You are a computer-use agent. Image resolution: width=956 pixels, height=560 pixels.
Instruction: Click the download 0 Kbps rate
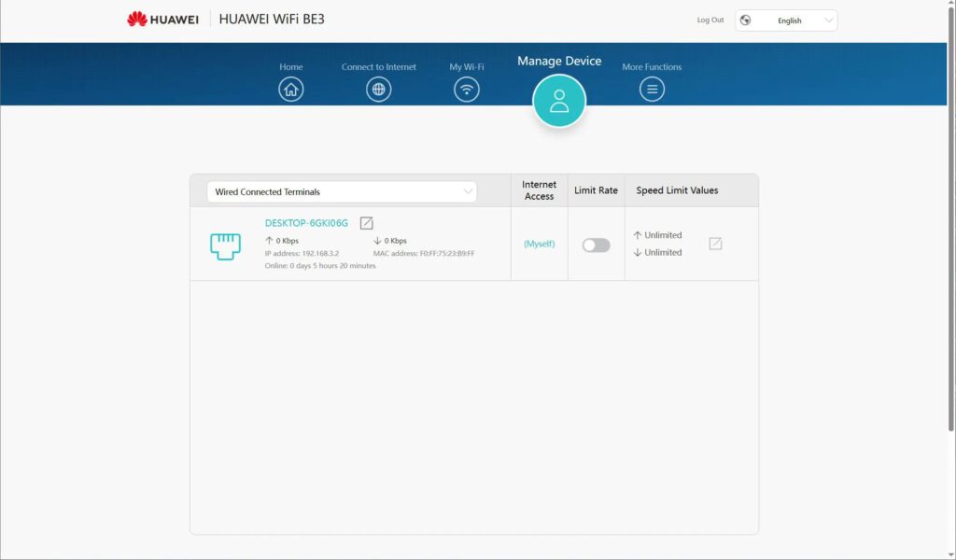(390, 241)
